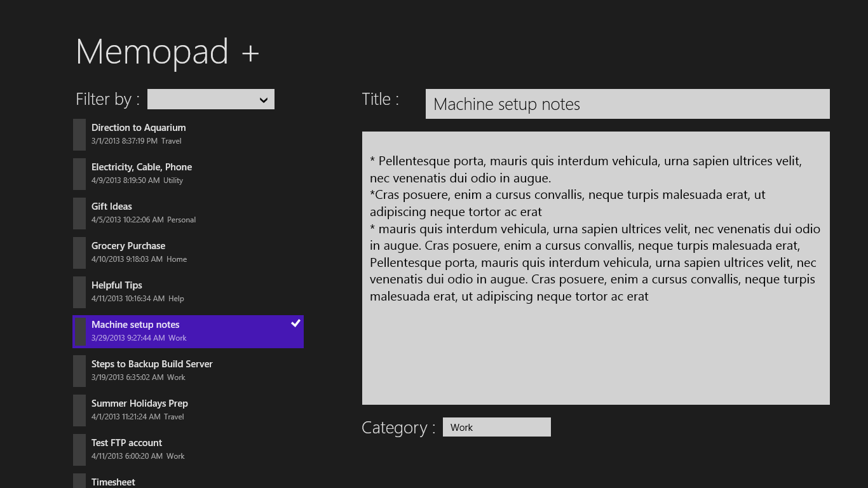Image resolution: width=868 pixels, height=488 pixels.
Task: Deselect Machine setup notes via its checkmark
Action: tap(295, 323)
